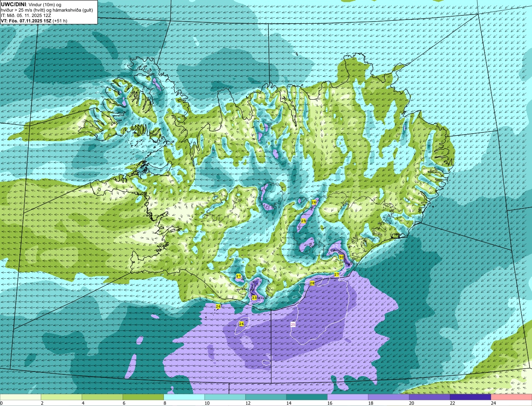Select the white 25 gust contour label
Viewport: 532px width, 406px height.
click(x=293, y=324)
